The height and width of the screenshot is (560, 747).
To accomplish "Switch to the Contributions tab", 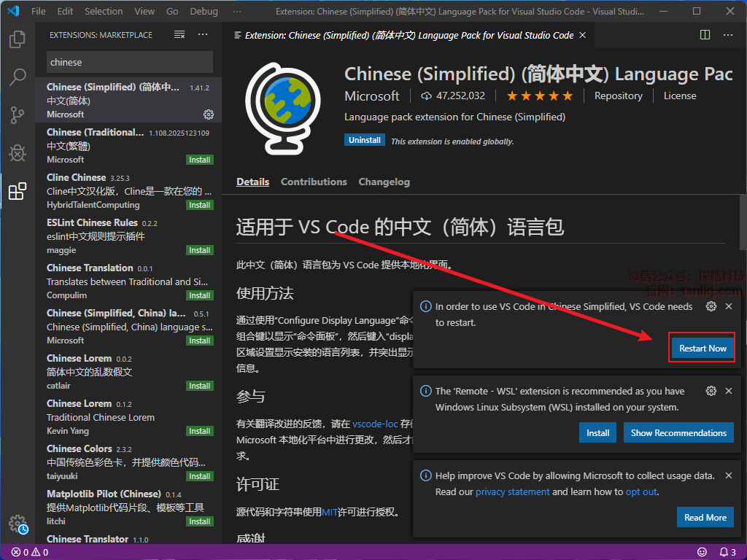I will click(314, 182).
